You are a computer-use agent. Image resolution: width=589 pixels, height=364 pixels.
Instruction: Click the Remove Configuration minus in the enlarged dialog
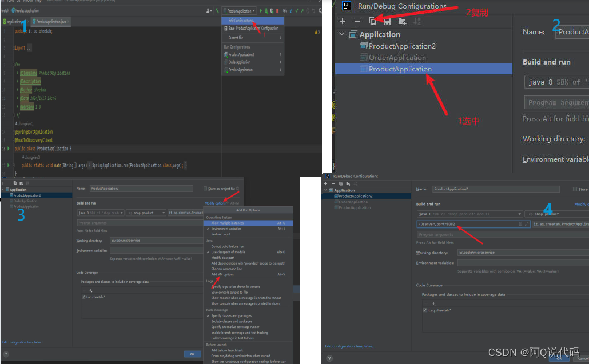tap(357, 21)
